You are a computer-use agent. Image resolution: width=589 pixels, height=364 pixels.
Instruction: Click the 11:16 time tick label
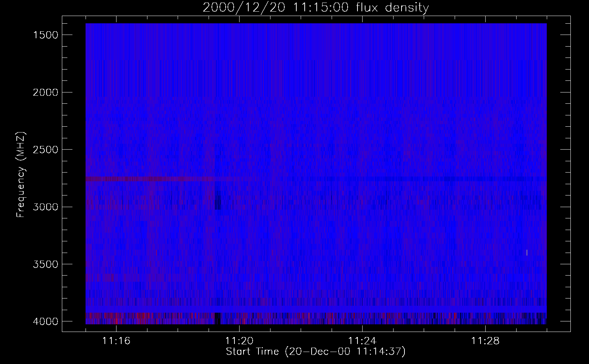tap(116, 341)
